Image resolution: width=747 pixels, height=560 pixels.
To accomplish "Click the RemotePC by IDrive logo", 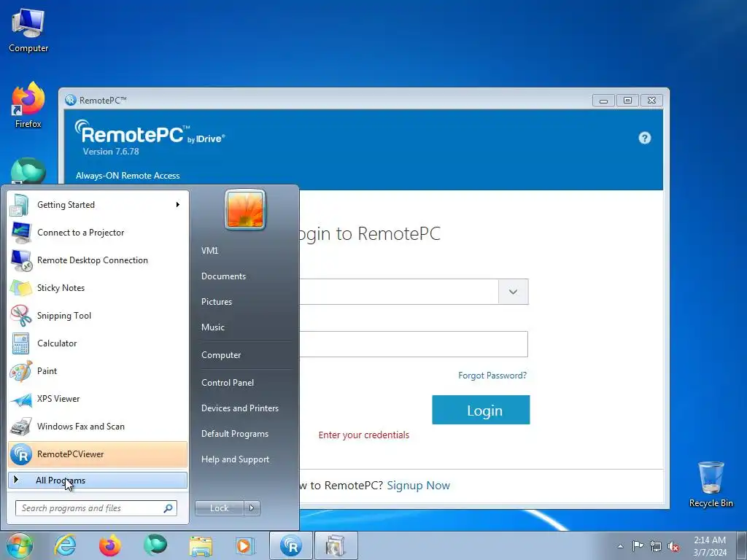I will 150,132.
